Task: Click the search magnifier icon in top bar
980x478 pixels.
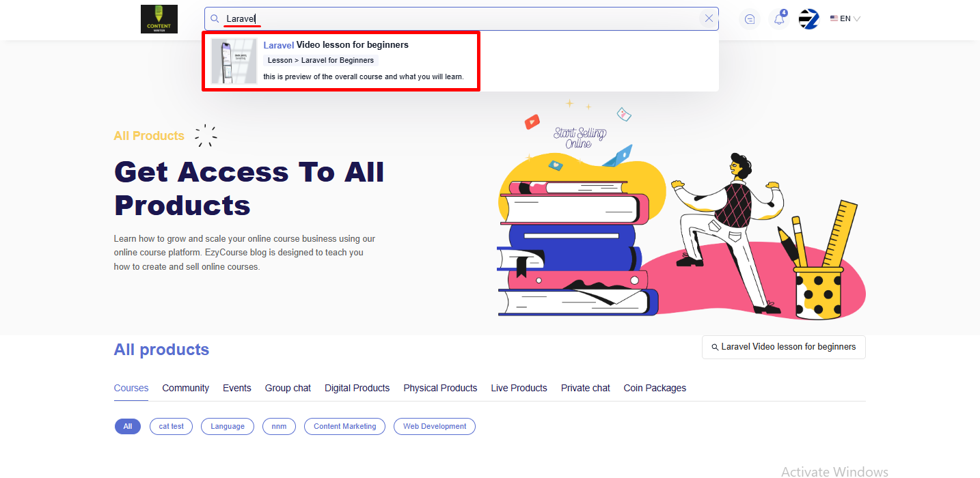Action: (x=215, y=19)
